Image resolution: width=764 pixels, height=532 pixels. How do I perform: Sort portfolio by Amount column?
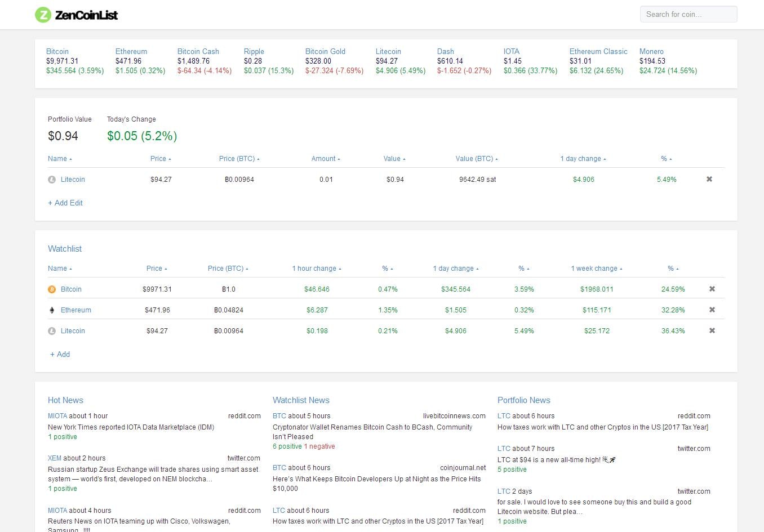tap(326, 159)
